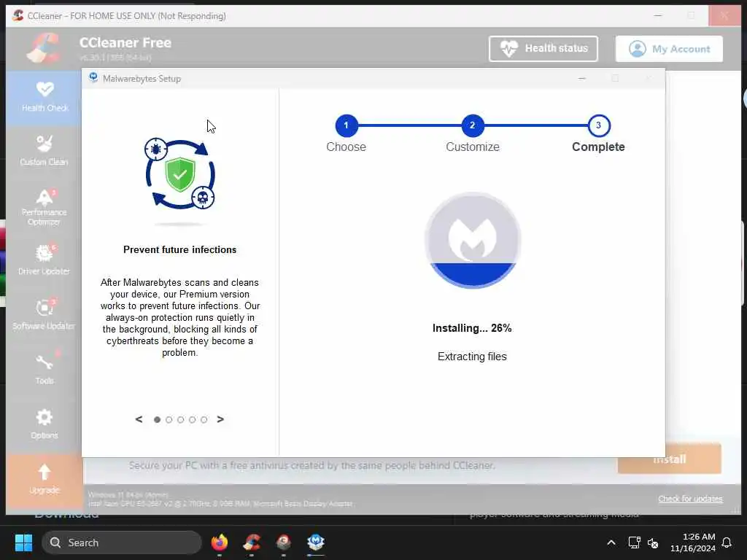Click the Malwarebytes install progress circle
The height and width of the screenshot is (560, 747).
click(473, 240)
